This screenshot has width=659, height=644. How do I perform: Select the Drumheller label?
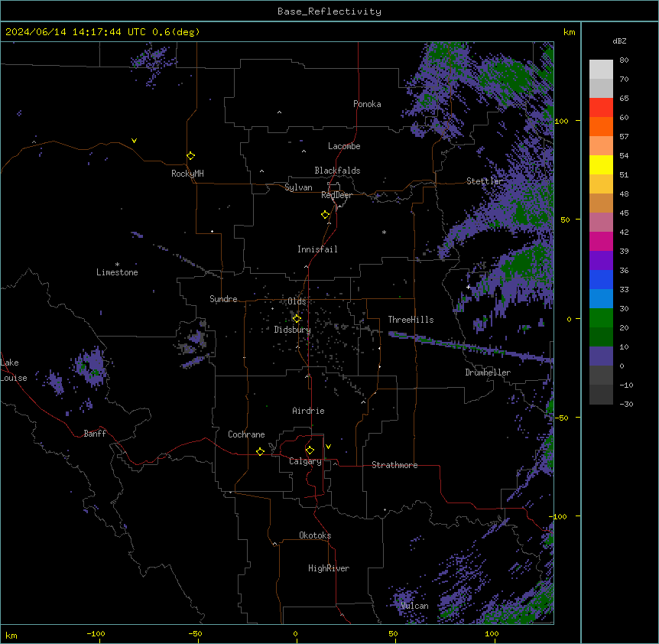point(488,372)
